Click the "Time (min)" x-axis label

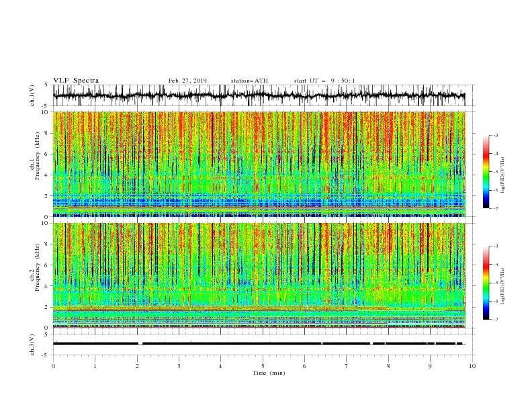point(269,373)
